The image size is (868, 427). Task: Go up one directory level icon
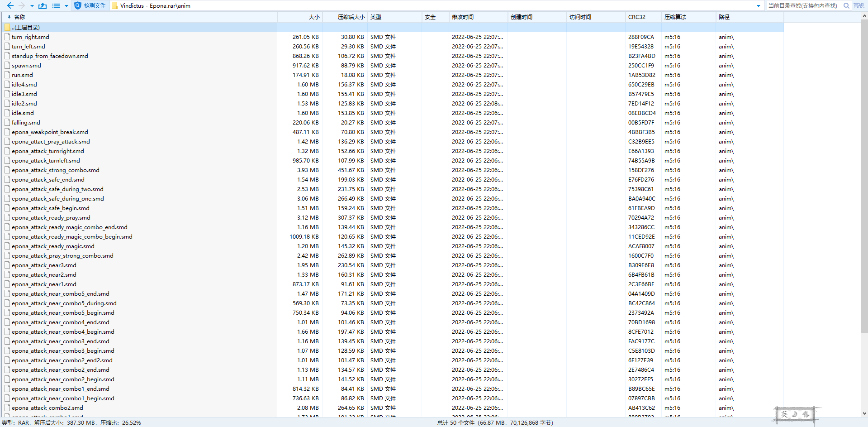click(43, 6)
